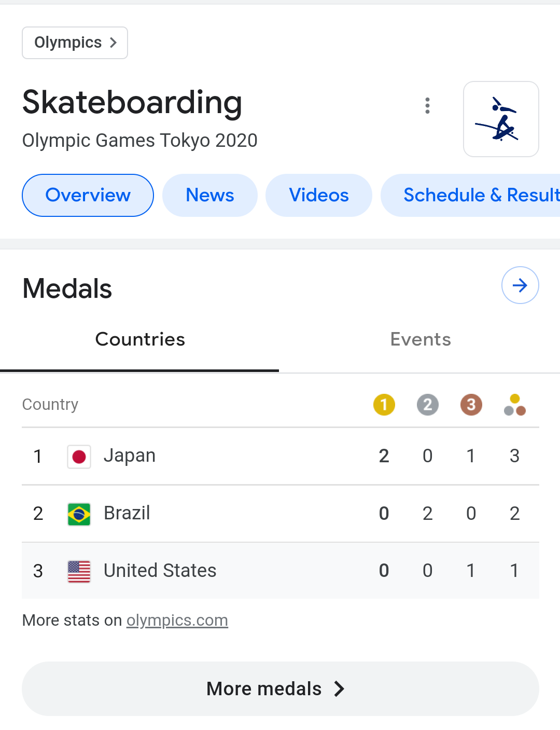Expand the More medals list
Image resolution: width=560 pixels, height=730 pixels.
[280, 688]
